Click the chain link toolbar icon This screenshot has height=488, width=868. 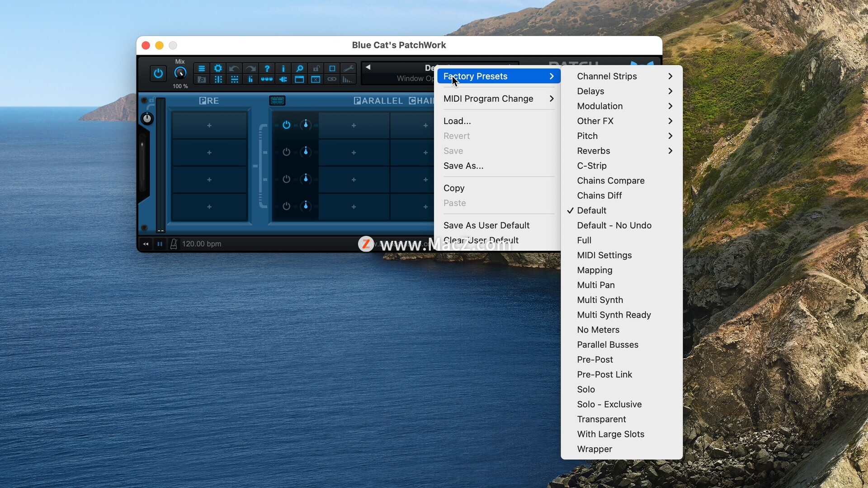[332, 80]
